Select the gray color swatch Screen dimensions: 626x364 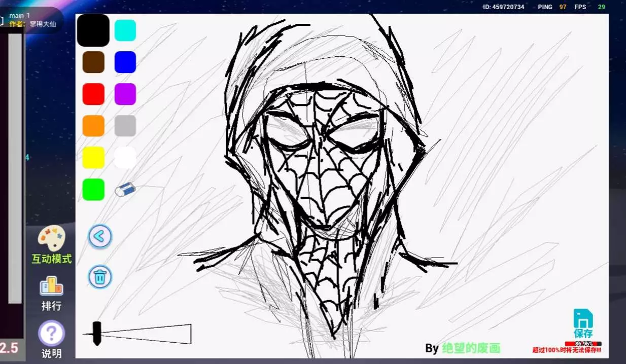tap(125, 126)
